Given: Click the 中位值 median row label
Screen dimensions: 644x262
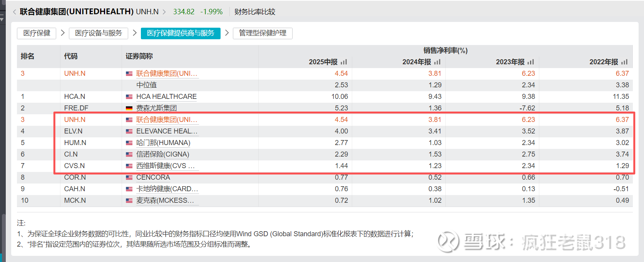Looking at the screenshot, I should (x=146, y=85).
